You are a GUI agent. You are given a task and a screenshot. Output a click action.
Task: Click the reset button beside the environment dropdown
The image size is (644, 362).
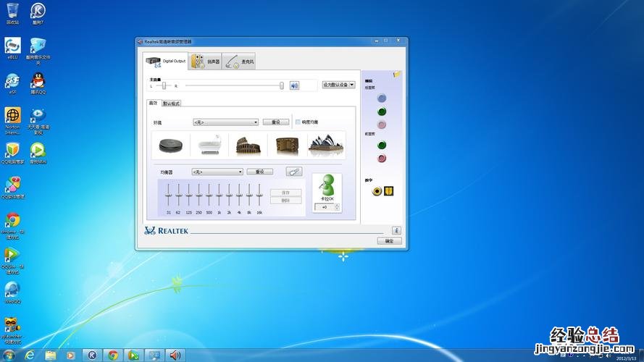[275, 122]
